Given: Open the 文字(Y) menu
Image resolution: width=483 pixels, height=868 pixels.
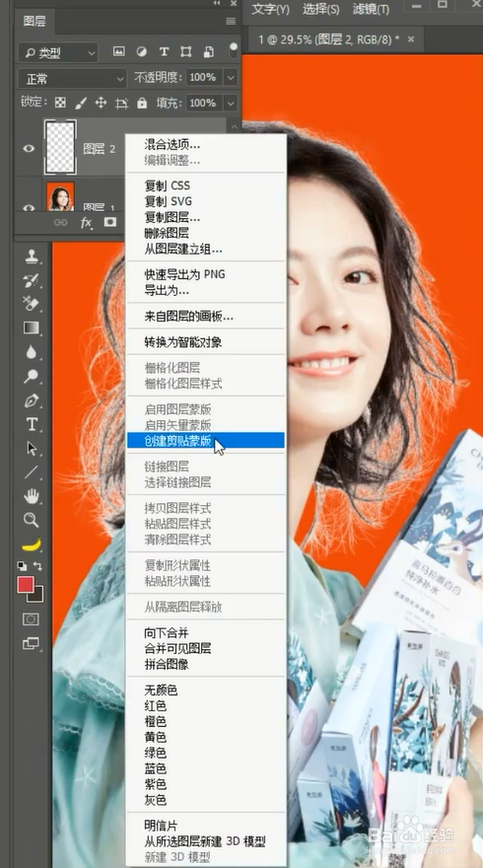Looking at the screenshot, I should coord(270,9).
